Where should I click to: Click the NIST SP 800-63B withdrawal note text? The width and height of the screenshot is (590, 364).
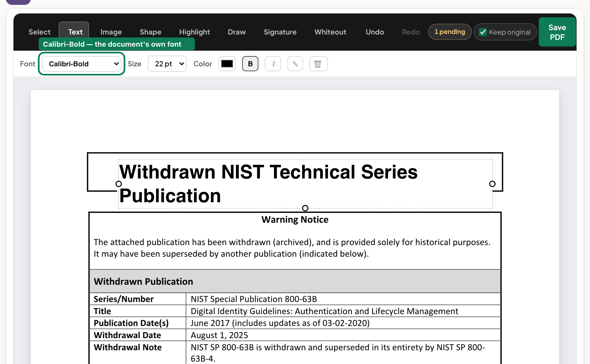coord(338,353)
